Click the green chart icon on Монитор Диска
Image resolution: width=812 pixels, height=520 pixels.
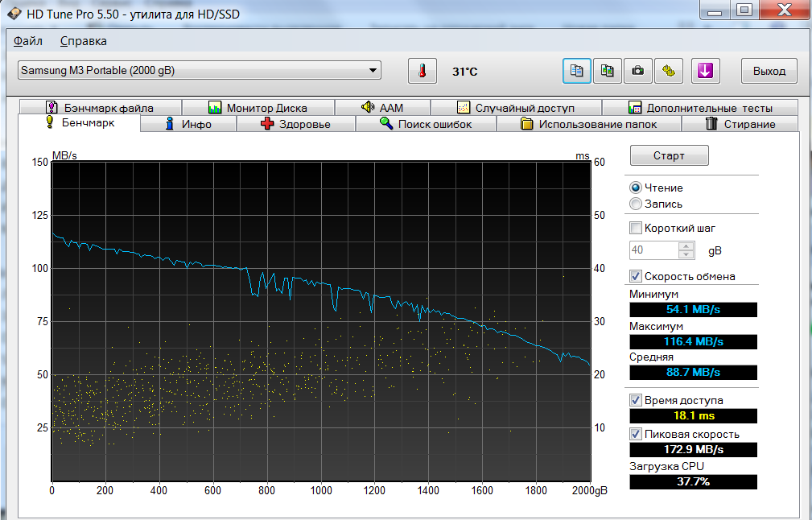pos(215,107)
